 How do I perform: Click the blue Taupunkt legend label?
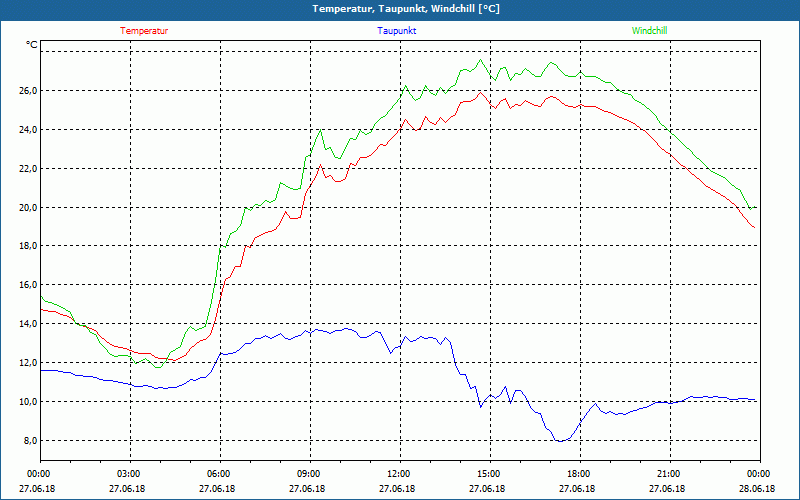tap(396, 31)
